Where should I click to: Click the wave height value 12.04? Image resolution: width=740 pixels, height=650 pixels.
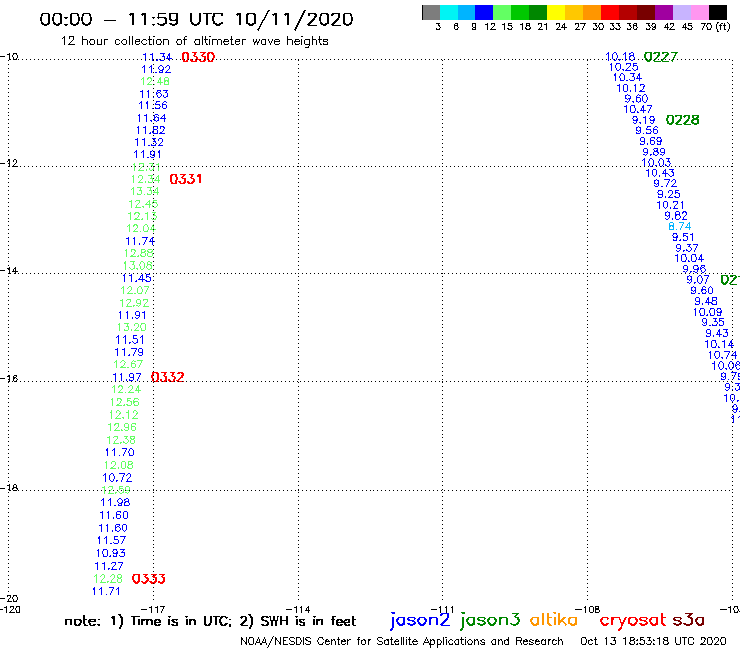141,228
